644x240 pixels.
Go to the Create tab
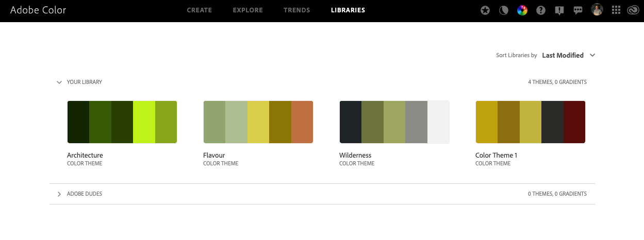200,10
